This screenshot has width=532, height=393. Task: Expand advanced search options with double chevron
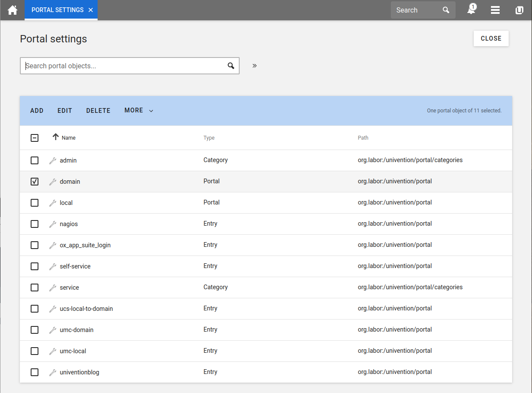pyautogui.click(x=255, y=66)
